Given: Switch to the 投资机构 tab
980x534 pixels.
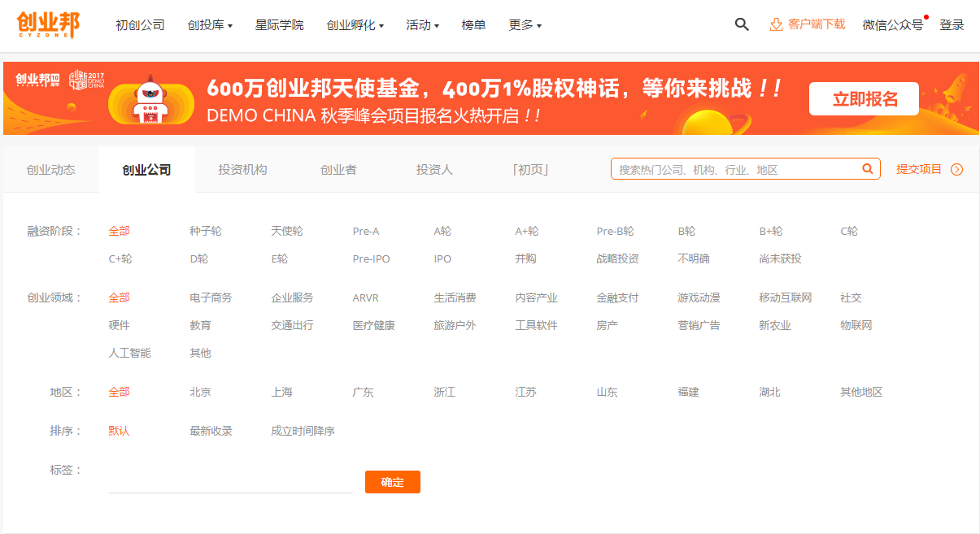Looking at the screenshot, I should (x=242, y=170).
